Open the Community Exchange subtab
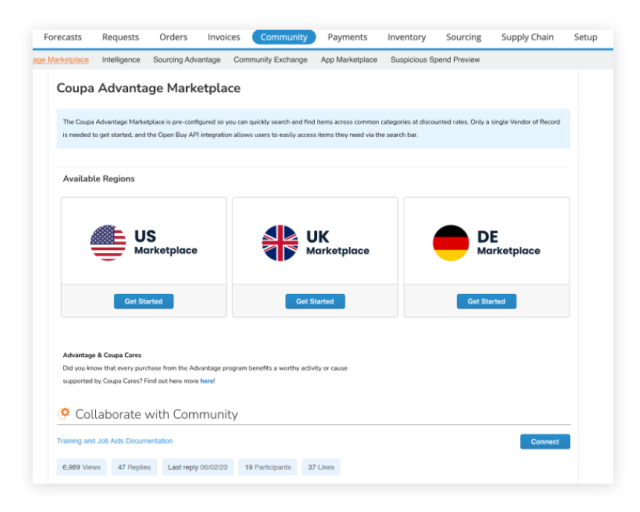Screen dimensions: 640x512 tap(270, 60)
